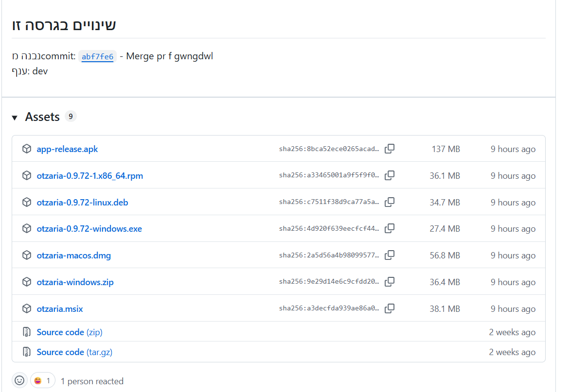Download app-release.apk
Image resolution: width=588 pixels, height=392 pixels.
[x=67, y=149]
